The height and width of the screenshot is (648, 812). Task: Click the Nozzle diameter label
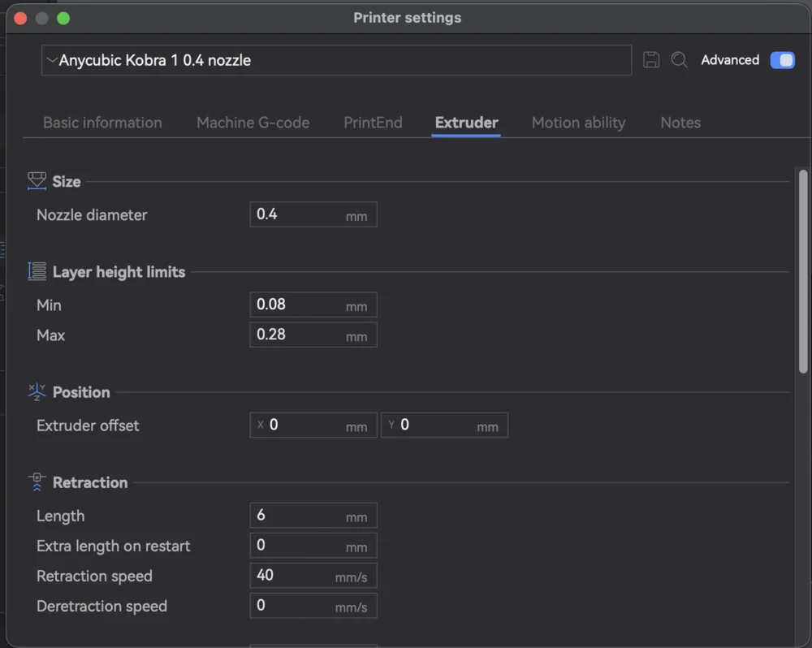pos(92,215)
